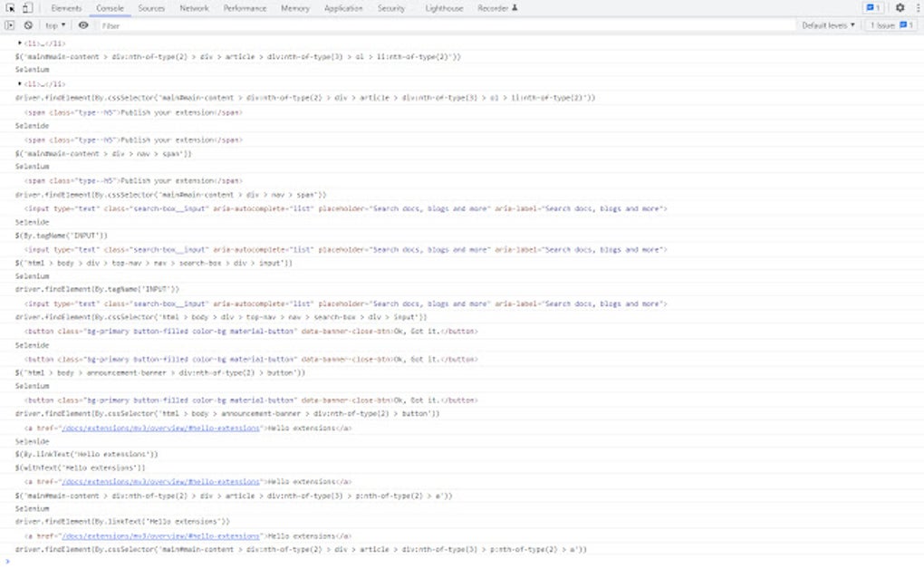Viewport: 924px width, 578px height.
Task: Open the Default levels dropdown
Action: coord(828,25)
